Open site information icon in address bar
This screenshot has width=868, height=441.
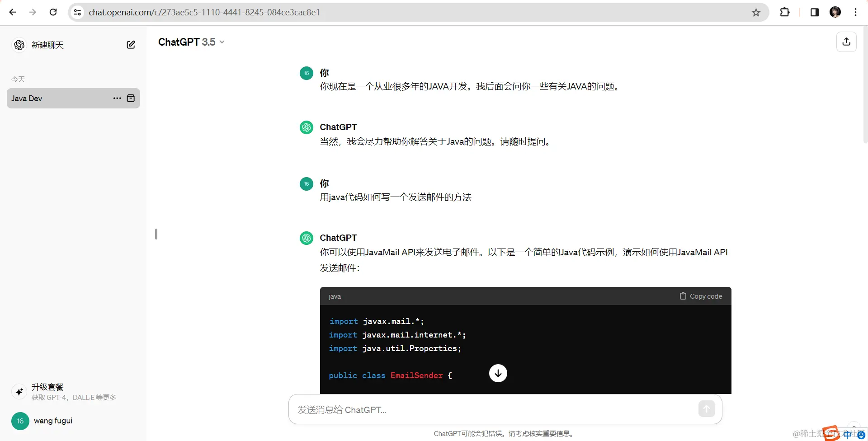(x=78, y=12)
